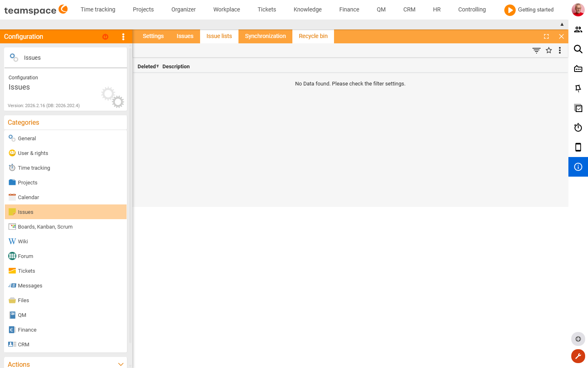
Task: Open the Forum category
Action: (x=65, y=256)
